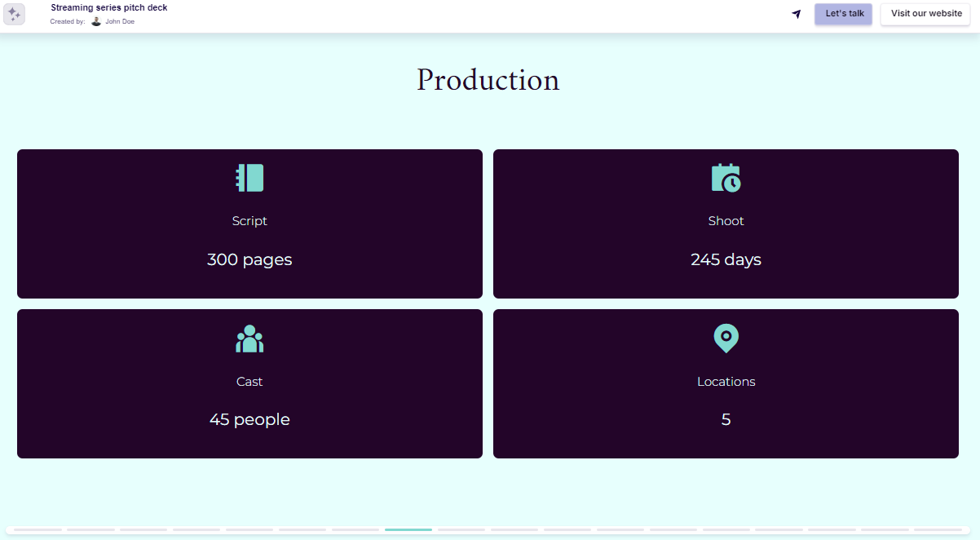Click the sparkle logo in the top-left corner
980x540 pixels.
point(14,14)
